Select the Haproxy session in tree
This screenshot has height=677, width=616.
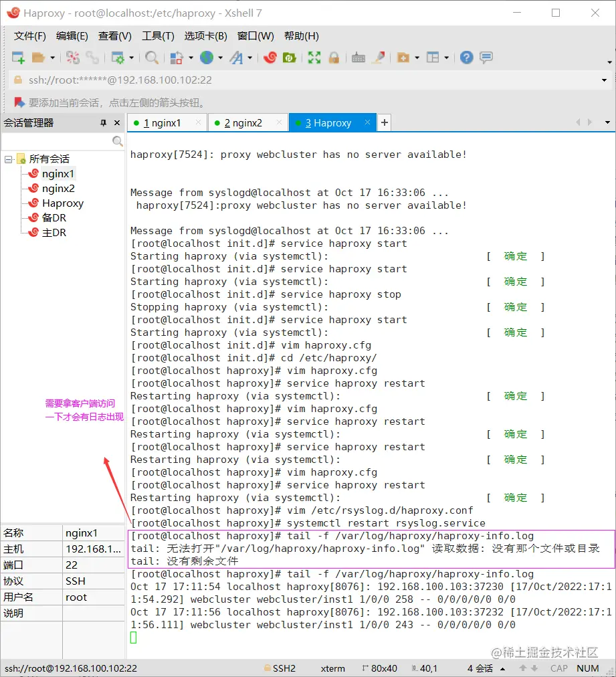[x=63, y=203]
